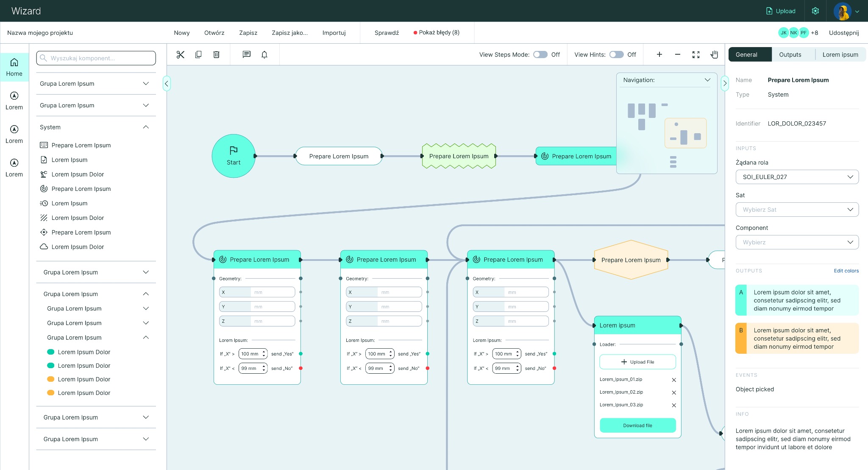Image resolution: width=868 pixels, height=470 pixels.
Task: Enable the View Hints toggle
Action: [x=616, y=55]
